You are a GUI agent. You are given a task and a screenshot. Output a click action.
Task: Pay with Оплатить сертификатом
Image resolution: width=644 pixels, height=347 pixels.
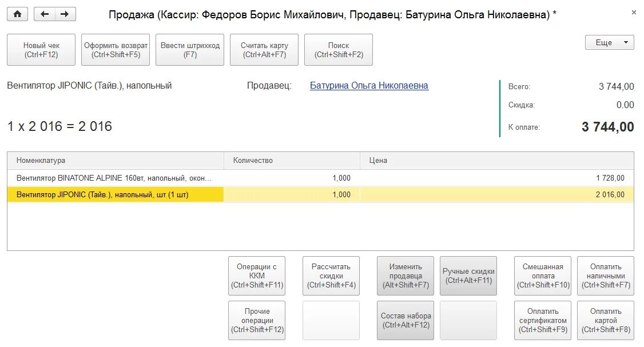tap(543, 321)
